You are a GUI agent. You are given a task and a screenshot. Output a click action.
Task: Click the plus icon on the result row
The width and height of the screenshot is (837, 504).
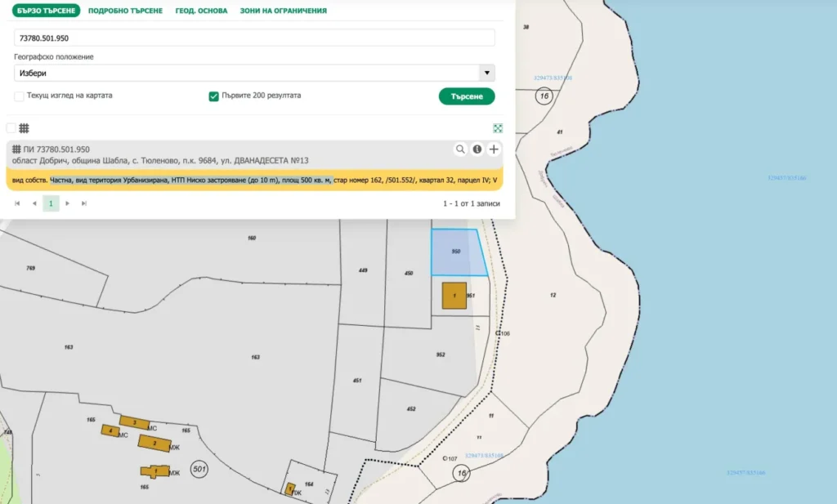click(x=494, y=149)
